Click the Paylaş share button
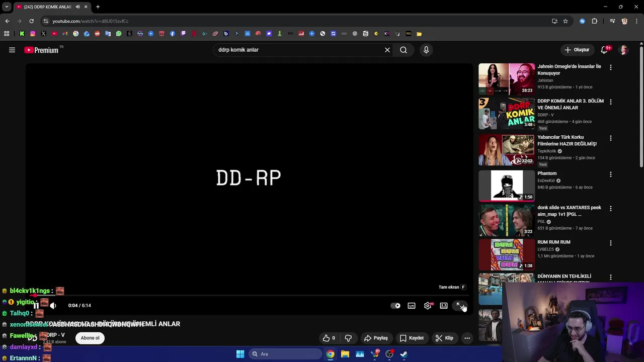 coord(376,338)
